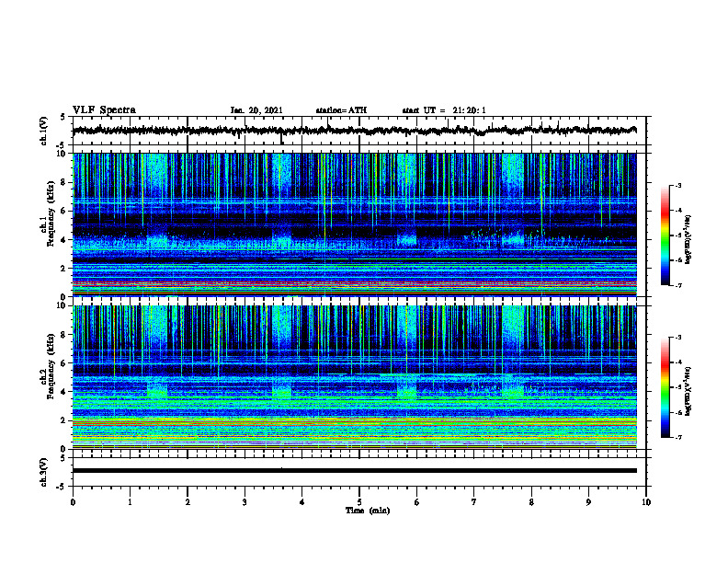
Task: Click time axis tick label 1
Action: [130, 502]
